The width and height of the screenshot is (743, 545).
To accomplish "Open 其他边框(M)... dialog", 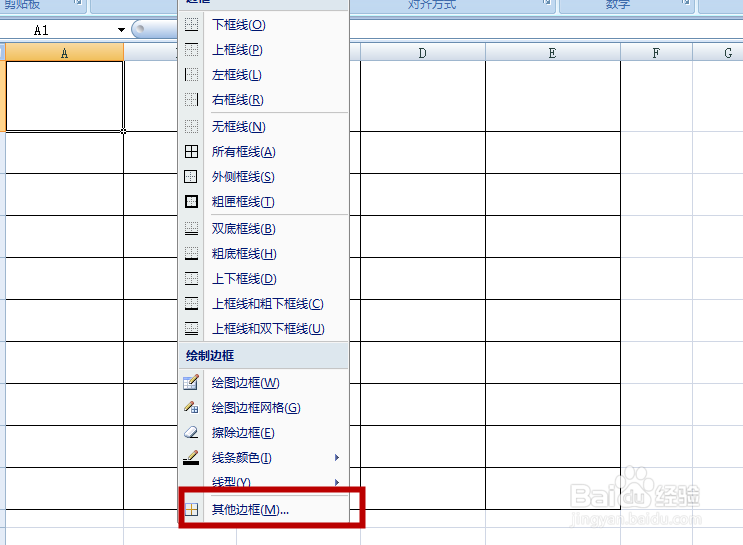I will point(263,509).
